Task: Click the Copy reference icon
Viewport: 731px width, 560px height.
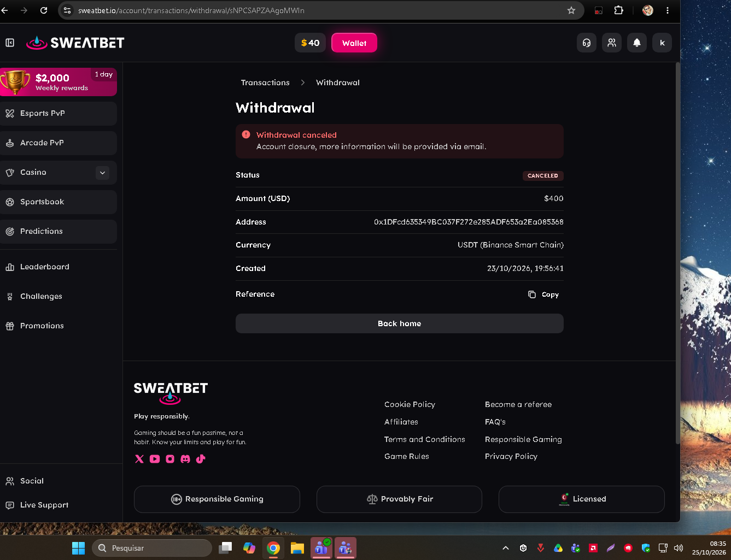Action: [x=532, y=294]
